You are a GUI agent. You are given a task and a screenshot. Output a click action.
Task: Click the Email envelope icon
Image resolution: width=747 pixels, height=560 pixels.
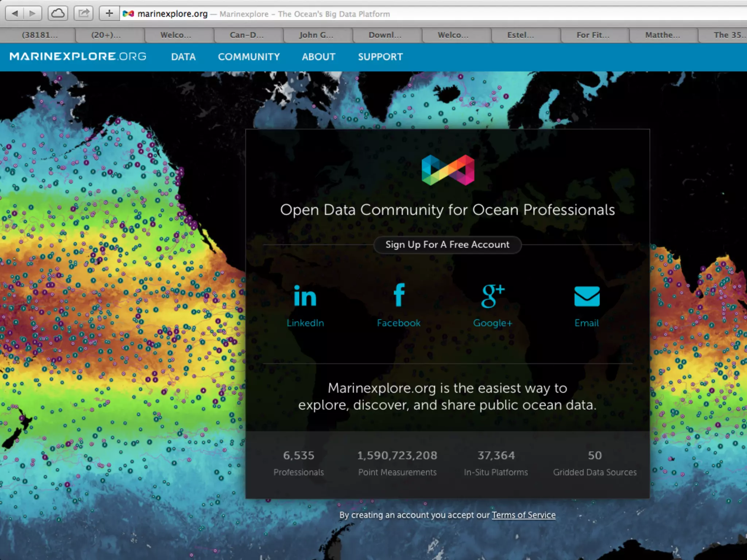coord(587,296)
